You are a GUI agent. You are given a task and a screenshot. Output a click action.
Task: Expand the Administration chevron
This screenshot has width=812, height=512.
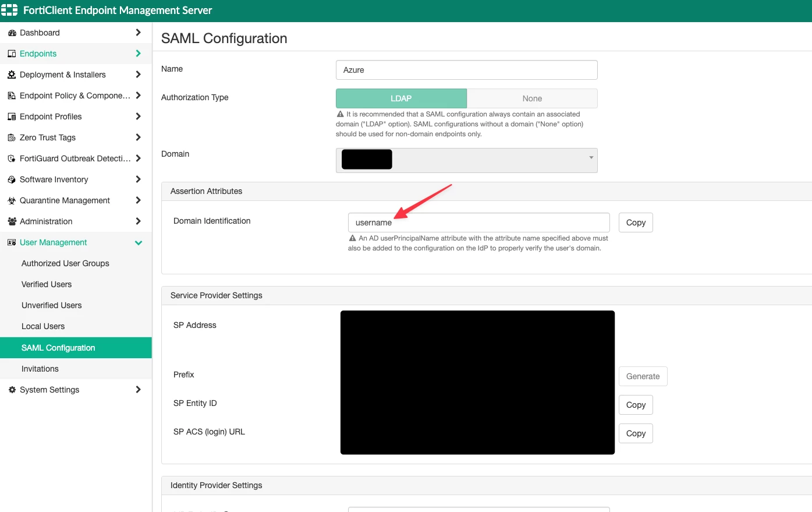138,221
